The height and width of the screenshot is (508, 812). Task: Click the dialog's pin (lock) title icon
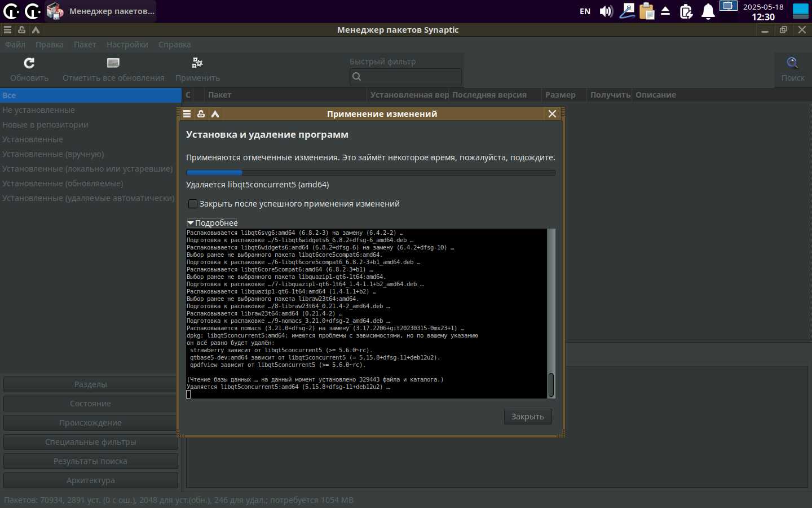tap(201, 114)
